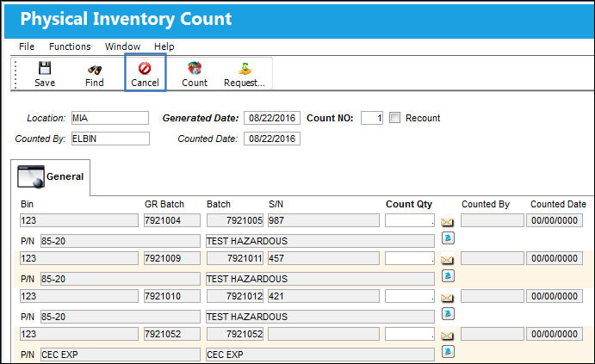The width and height of the screenshot is (595, 364).
Task: Click the Counted By field containing ELBIN
Action: tap(110, 139)
